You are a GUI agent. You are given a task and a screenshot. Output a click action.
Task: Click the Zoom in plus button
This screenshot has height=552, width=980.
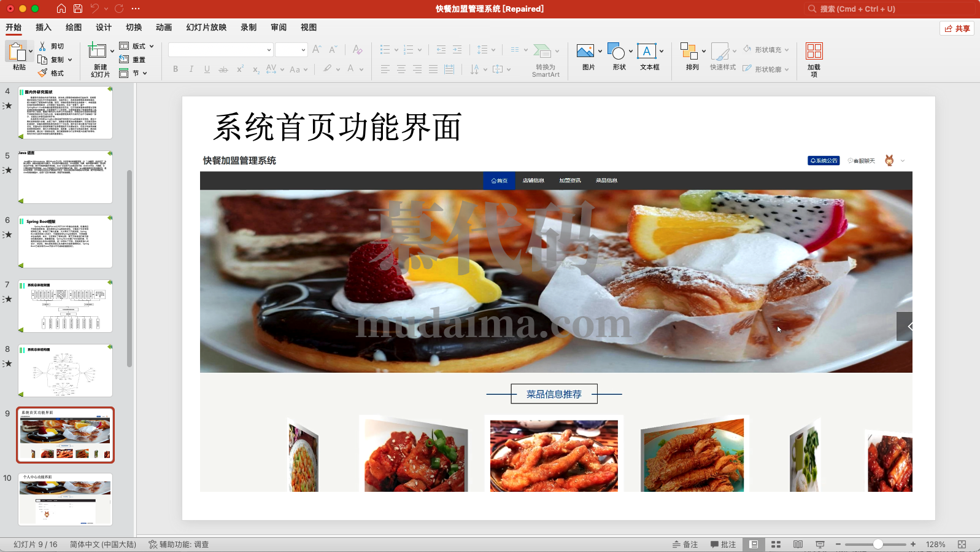point(913,544)
